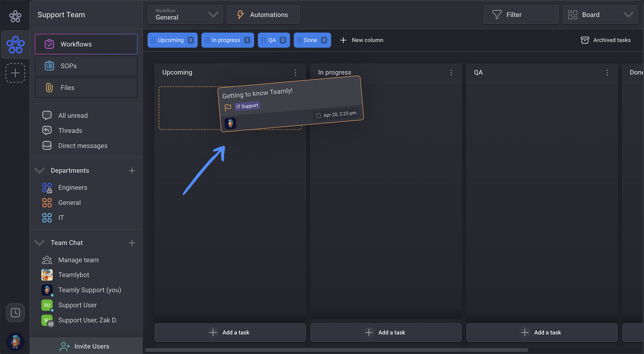Add a new workspace with dashed plus
The height and width of the screenshot is (354, 644).
pyautogui.click(x=15, y=73)
